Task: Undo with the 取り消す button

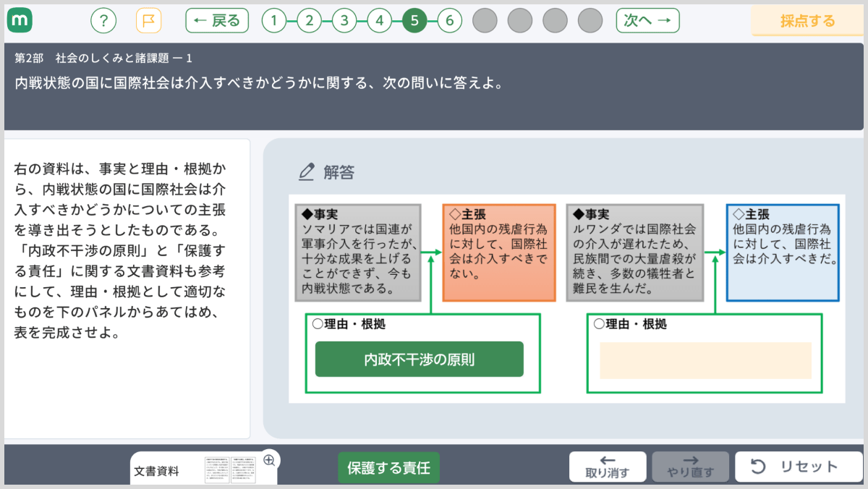Action: pyautogui.click(x=608, y=467)
